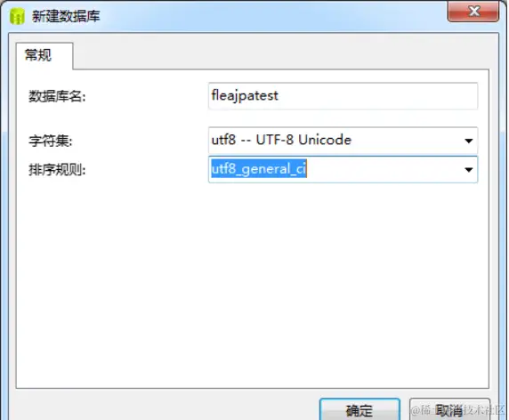This screenshot has width=509, height=420.
Task: Click the watermark text at bottom right
Action: point(457,410)
